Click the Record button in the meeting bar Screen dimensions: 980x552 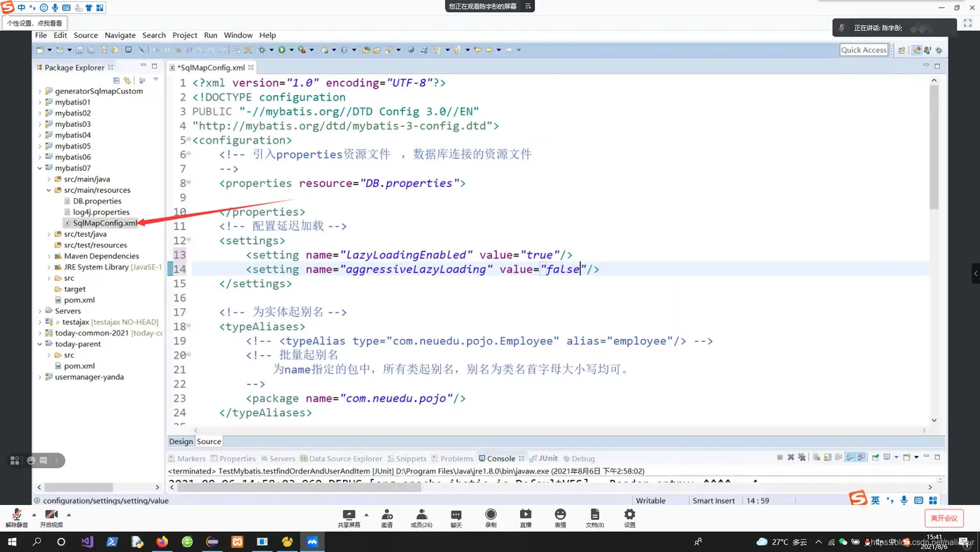pyautogui.click(x=491, y=518)
